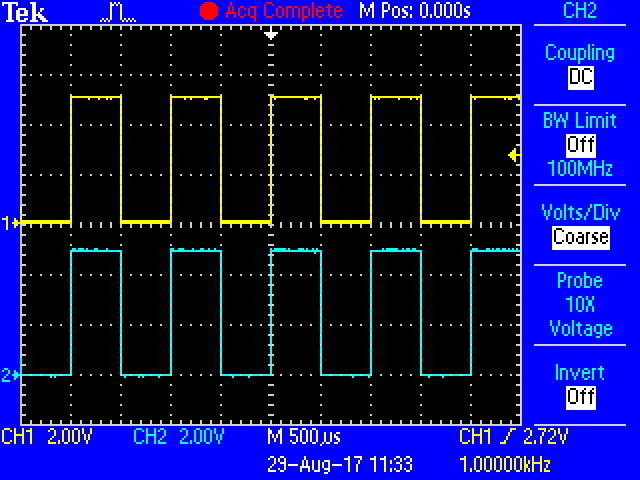This screenshot has height=480, width=640.
Task: Click the CH2 menu title
Action: coord(580,11)
